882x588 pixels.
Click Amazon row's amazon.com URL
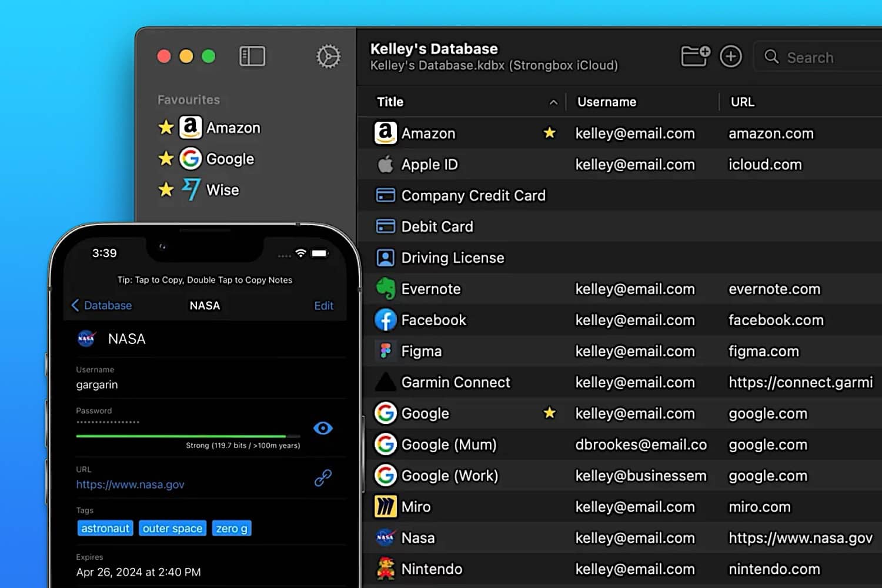(771, 133)
